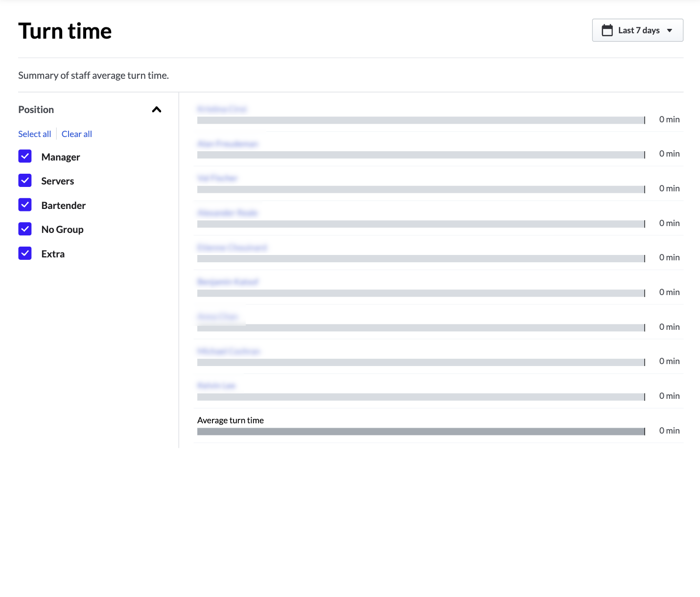Uncheck the Servers checkbox
700x597 pixels.
click(25, 181)
